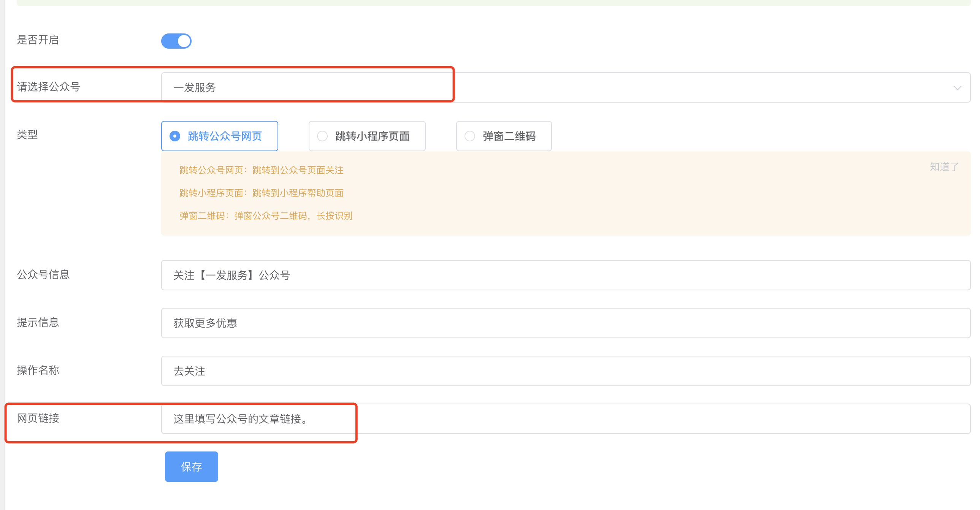Click the 请选择公众号 field label
This screenshot has height=510, width=980.
pyautogui.click(x=49, y=87)
